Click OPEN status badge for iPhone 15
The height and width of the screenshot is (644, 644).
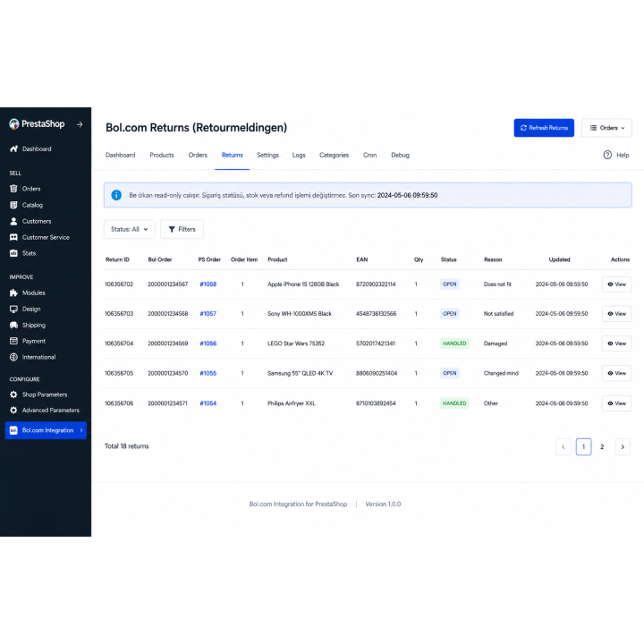tap(450, 284)
